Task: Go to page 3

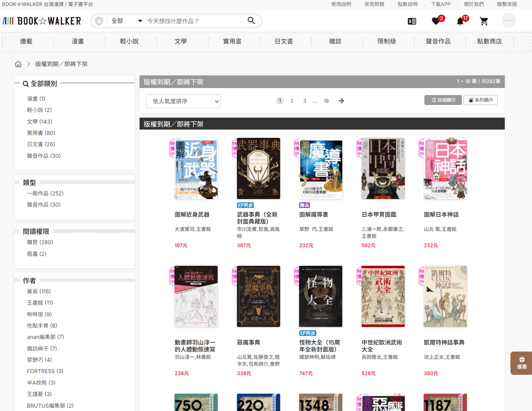Action: tap(305, 101)
